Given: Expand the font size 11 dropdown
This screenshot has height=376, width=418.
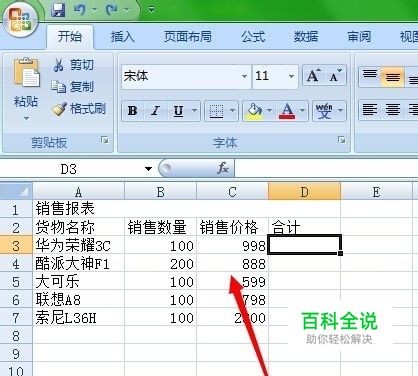Looking at the screenshot, I should [291, 76].
